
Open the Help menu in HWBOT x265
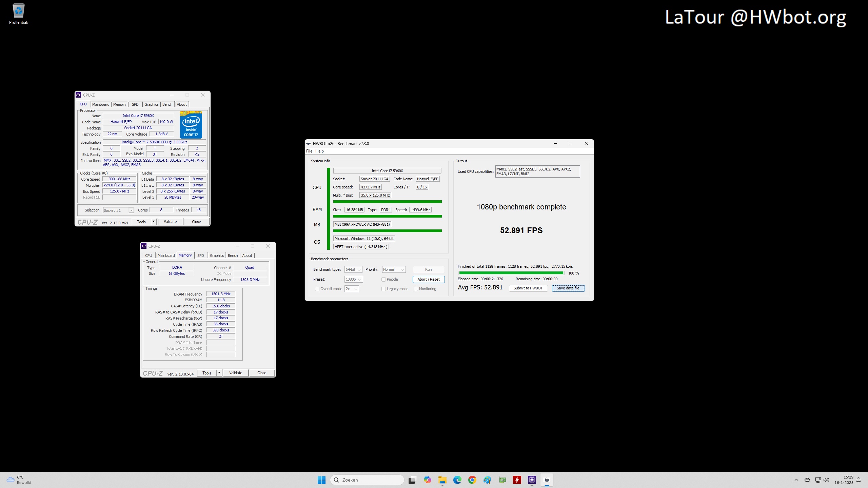[x=319, y=151]
